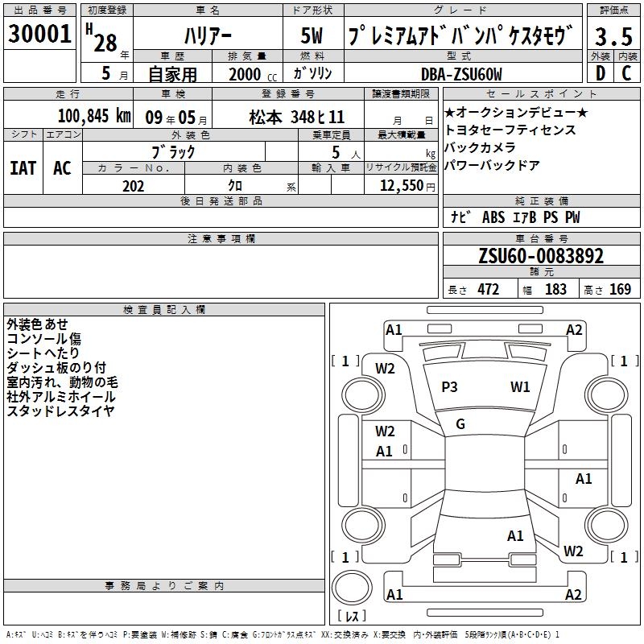Click grade text プレミアムアドバンパケスタモヴ
The image size is (644, 644).
click(460, 35)
